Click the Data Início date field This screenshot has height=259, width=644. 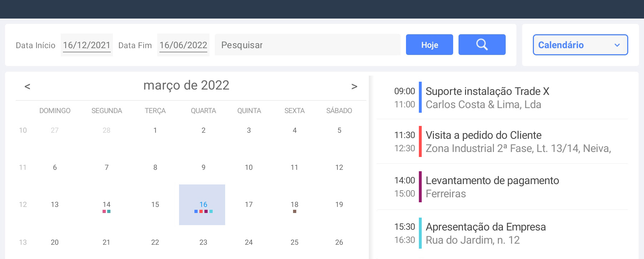87,45
